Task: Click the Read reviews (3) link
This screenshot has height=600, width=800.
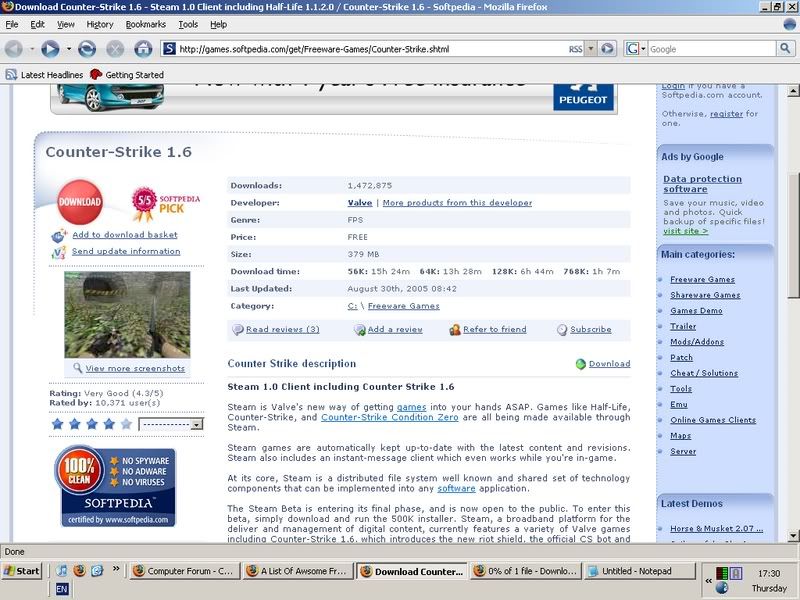Action: (282, 329)
